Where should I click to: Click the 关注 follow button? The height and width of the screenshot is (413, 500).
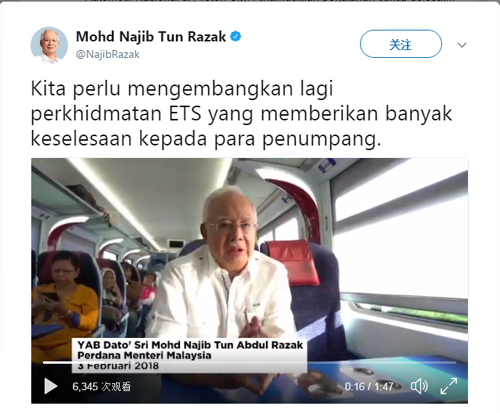[x=401, y=44]
